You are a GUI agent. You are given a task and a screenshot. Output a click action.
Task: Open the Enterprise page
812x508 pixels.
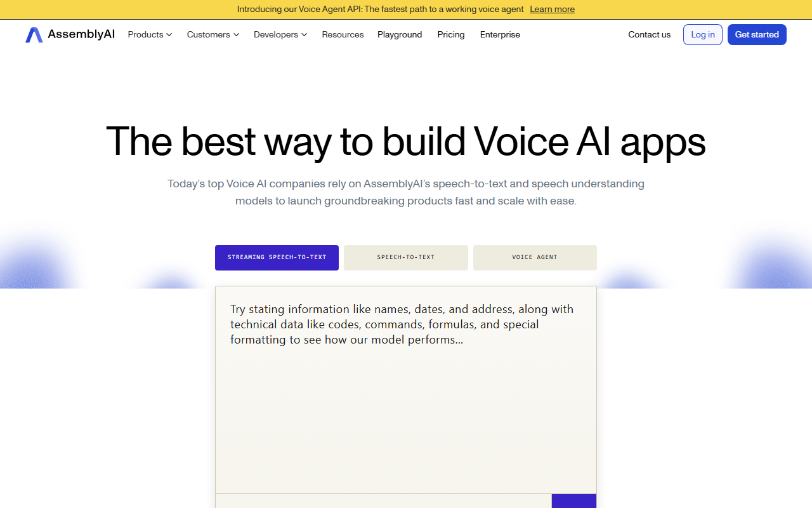tap(500, 35)
